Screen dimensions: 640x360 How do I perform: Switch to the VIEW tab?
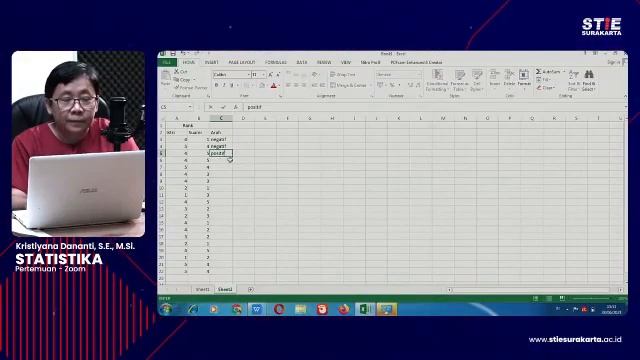pyautogui.click(x=346, y=62)
